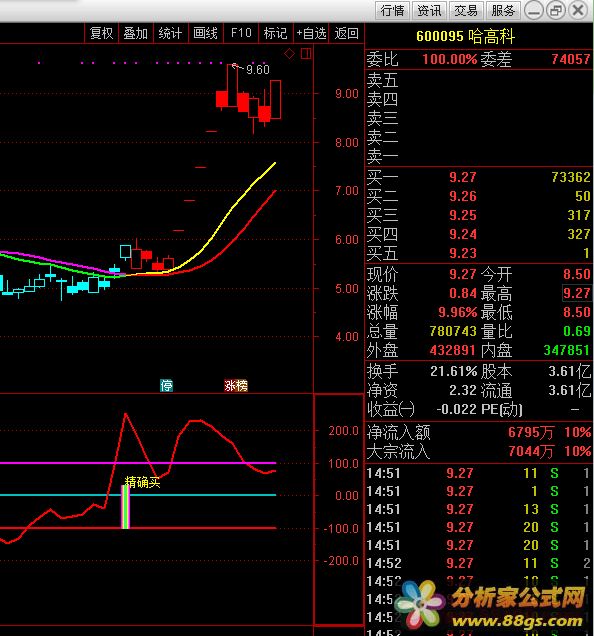
Task: Click the 买一 volume 73362
Action: 570,177
